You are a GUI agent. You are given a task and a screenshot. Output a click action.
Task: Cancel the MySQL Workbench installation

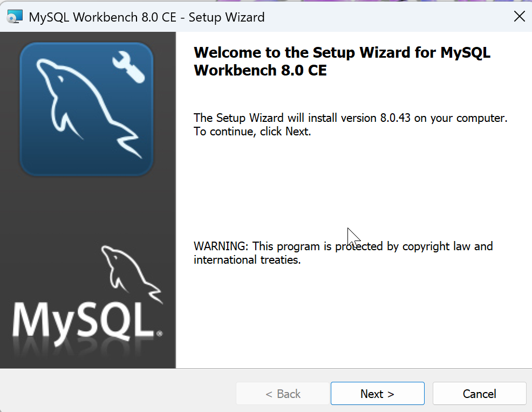(479, 394)
